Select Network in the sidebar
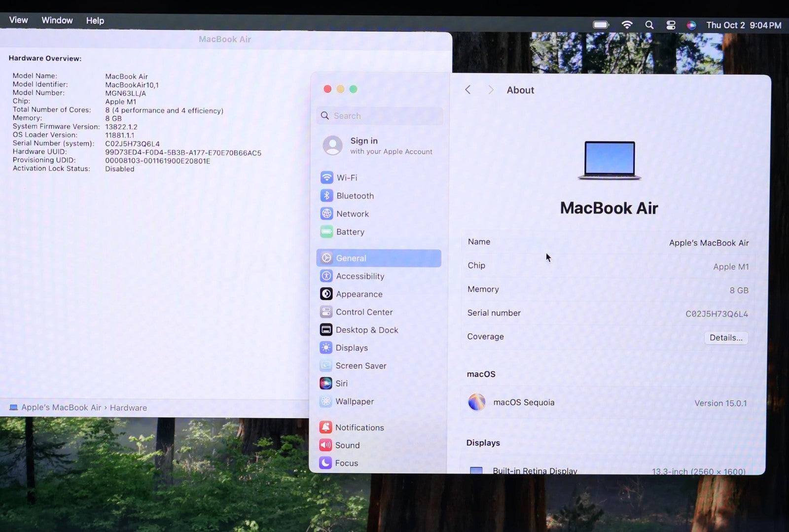The width and height of the screenshot is (789, 532). pos(352,214)
